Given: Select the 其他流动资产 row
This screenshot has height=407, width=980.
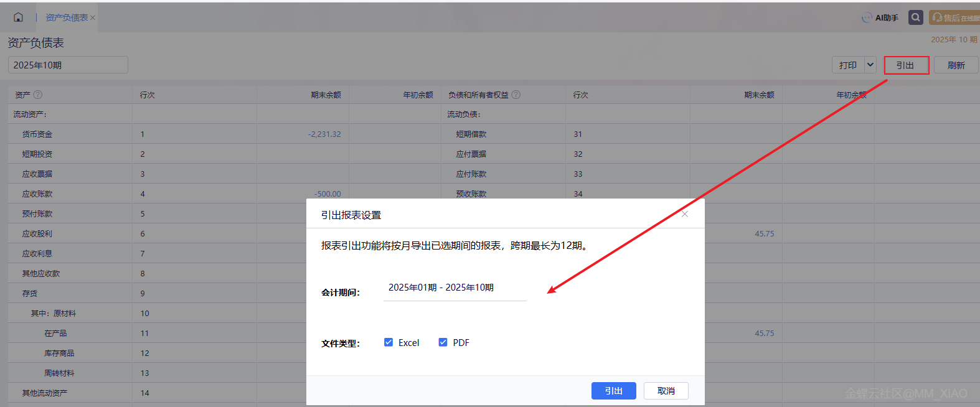Looking at the screenshot, I should click(x=45, y=393).
